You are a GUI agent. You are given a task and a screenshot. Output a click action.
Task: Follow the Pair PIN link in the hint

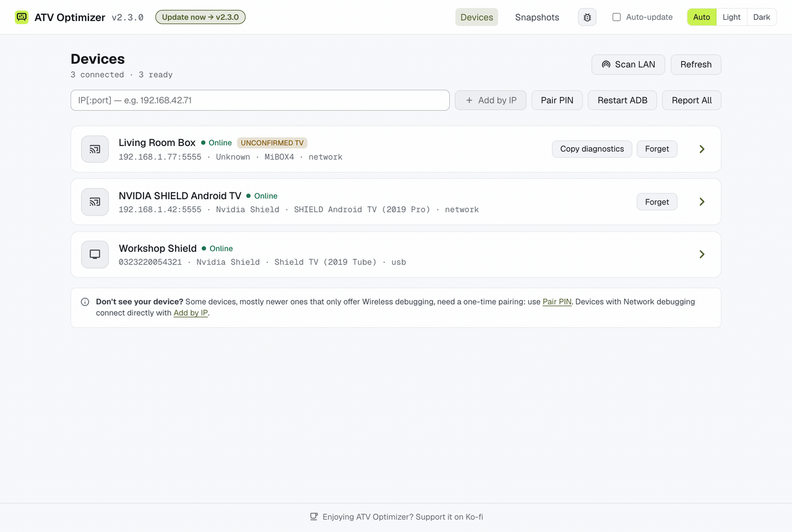[557, 302]
